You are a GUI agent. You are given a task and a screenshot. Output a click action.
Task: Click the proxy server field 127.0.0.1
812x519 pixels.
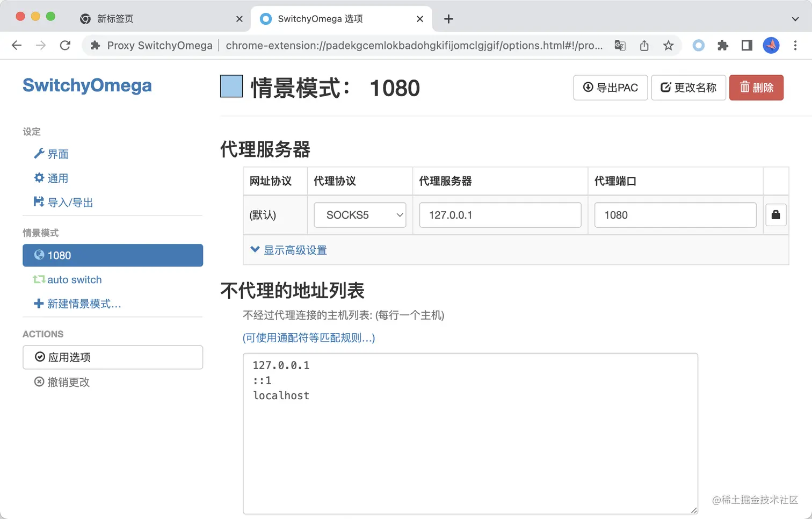(x=500, y=215)
